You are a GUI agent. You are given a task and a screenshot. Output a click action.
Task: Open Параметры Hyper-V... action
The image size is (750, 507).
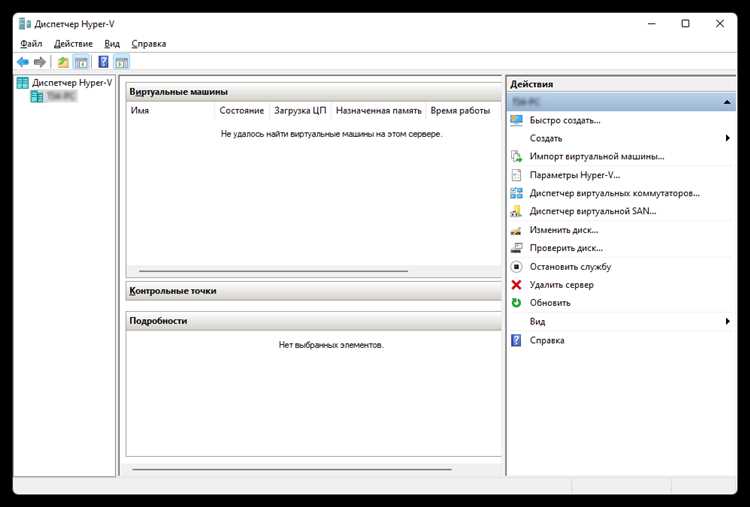pos(575,175)
